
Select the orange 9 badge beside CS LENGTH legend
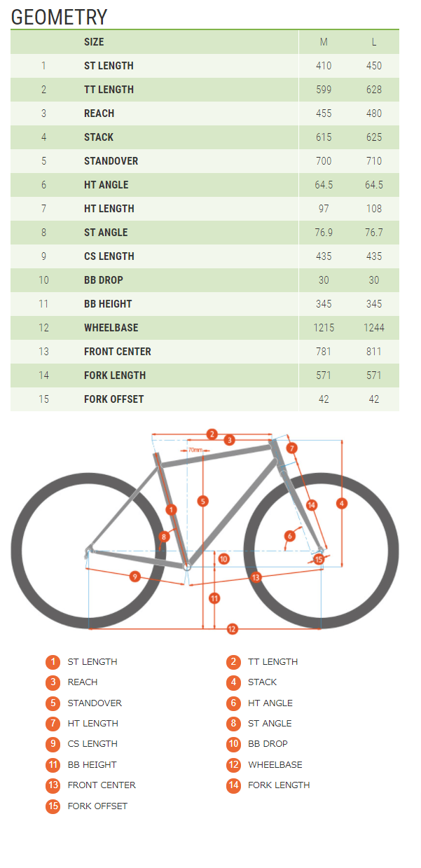pos(53,744)
